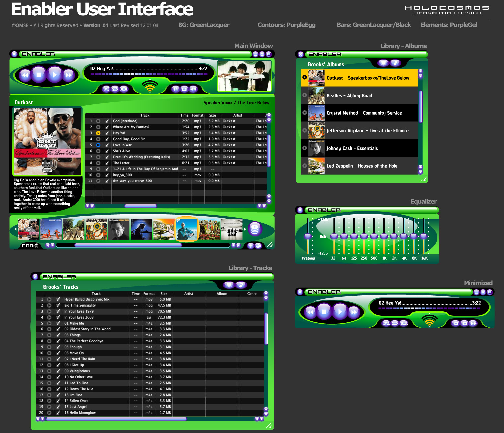
Task: Open equalizer sliders icon in Main Window
Action: (193, 89)
